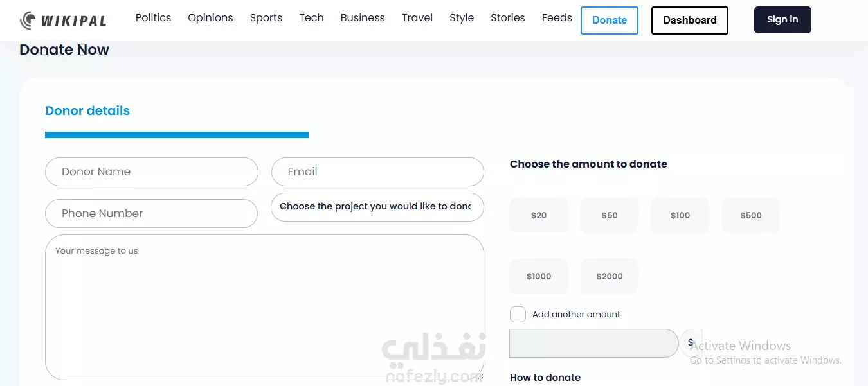Click the Phone Number field
This screenshot has height=386, width=868.
(152, 213)
